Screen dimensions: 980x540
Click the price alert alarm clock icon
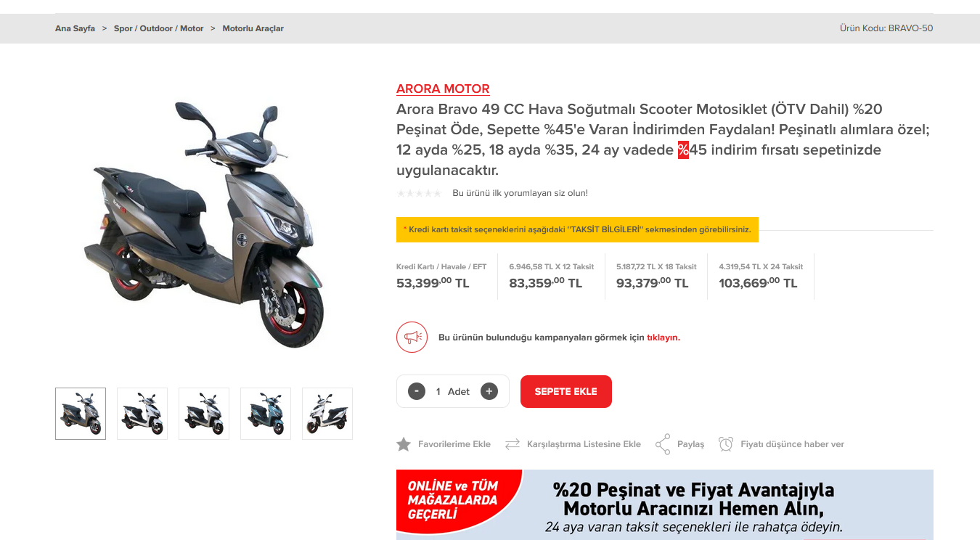726,444
